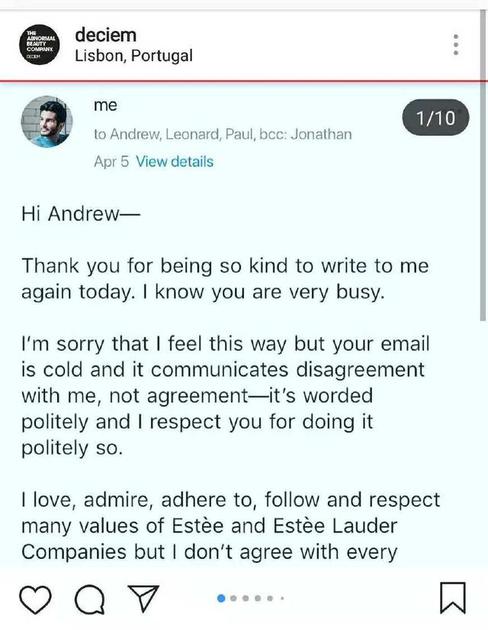Tap the email body text image
This screenshot has width=488, height=630.
[231, 382]
